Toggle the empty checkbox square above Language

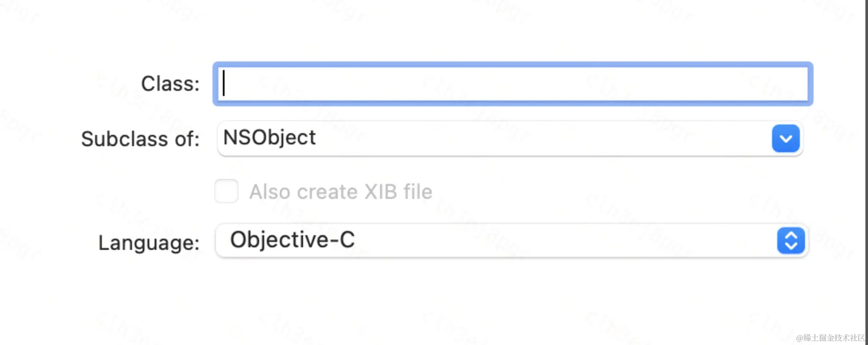point(226,191)
